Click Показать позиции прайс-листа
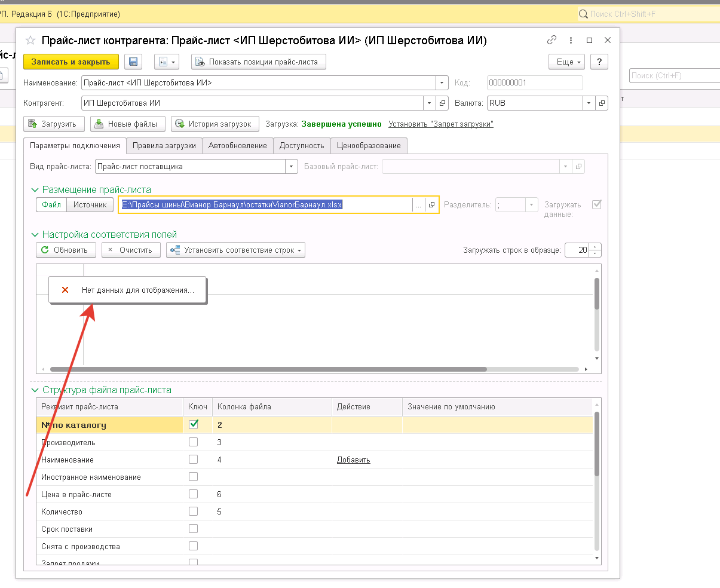This screenshot has width=720, height=588. coord(259,62)
